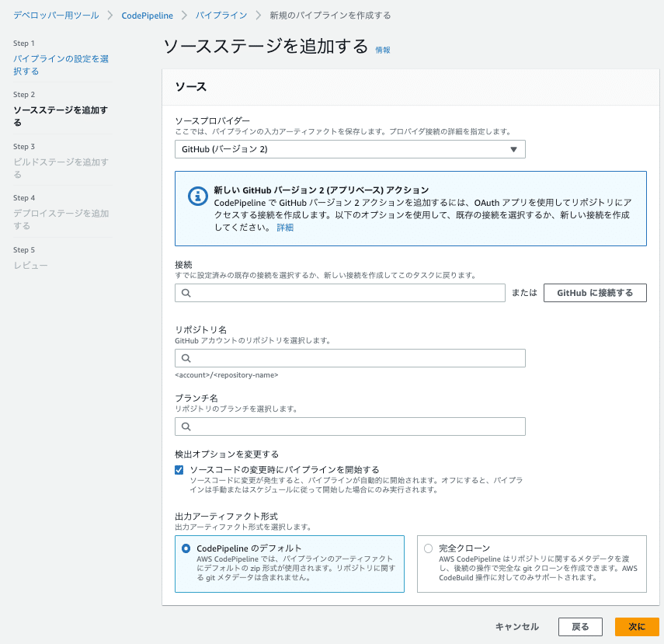Screen dimensions: 664x644
Task: Select the CodePipeline のデフォルト radio option
Action: 186,548
